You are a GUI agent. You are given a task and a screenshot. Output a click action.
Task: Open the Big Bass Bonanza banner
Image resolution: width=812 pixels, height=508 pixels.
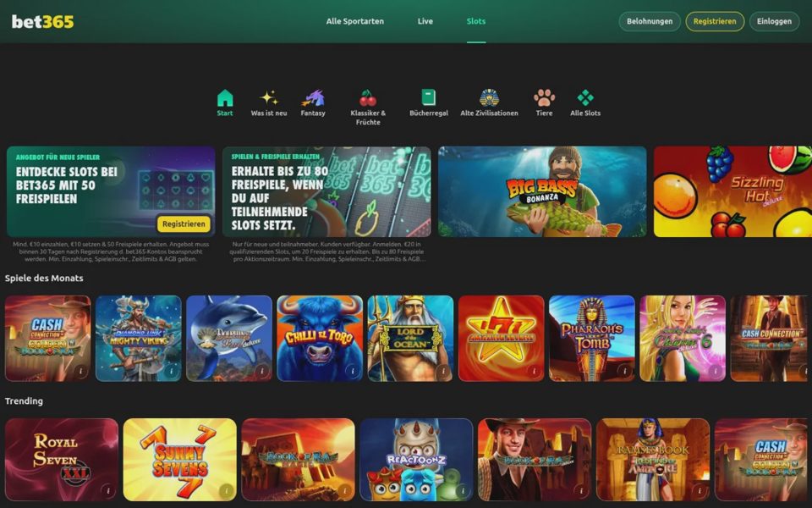tap(542, 191)
